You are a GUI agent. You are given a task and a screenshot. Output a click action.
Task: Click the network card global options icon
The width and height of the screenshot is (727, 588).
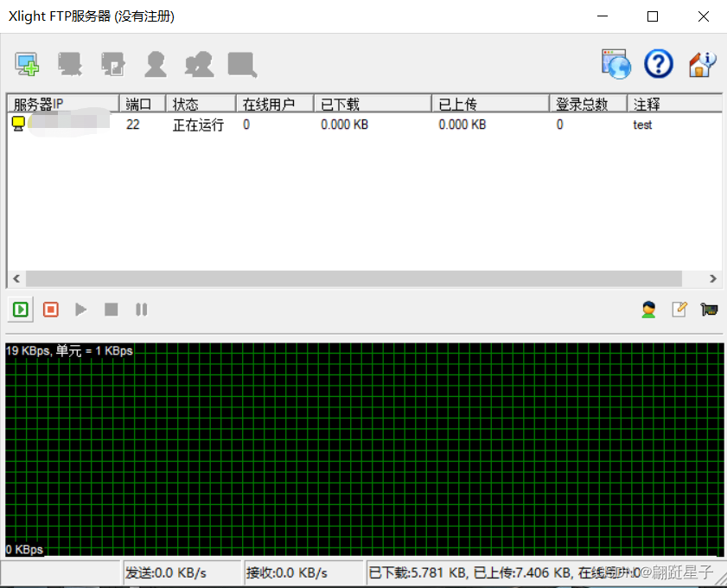coord(709,310)
